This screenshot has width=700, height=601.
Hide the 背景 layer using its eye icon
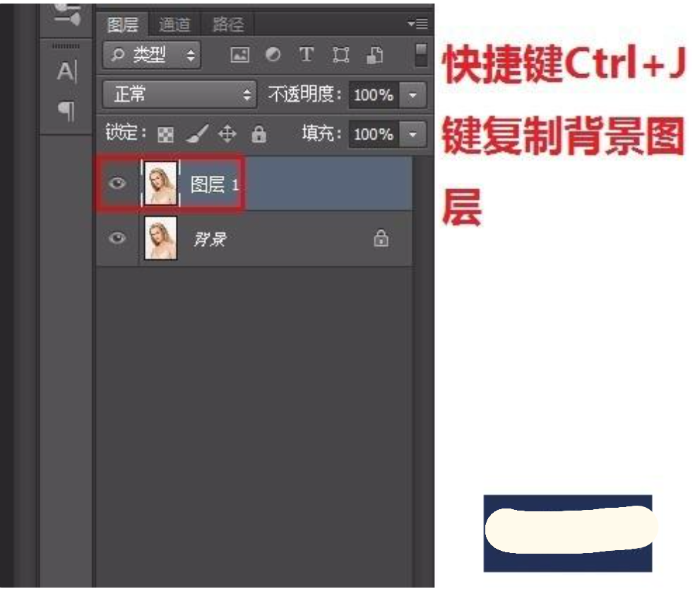(x=117, y=239)
